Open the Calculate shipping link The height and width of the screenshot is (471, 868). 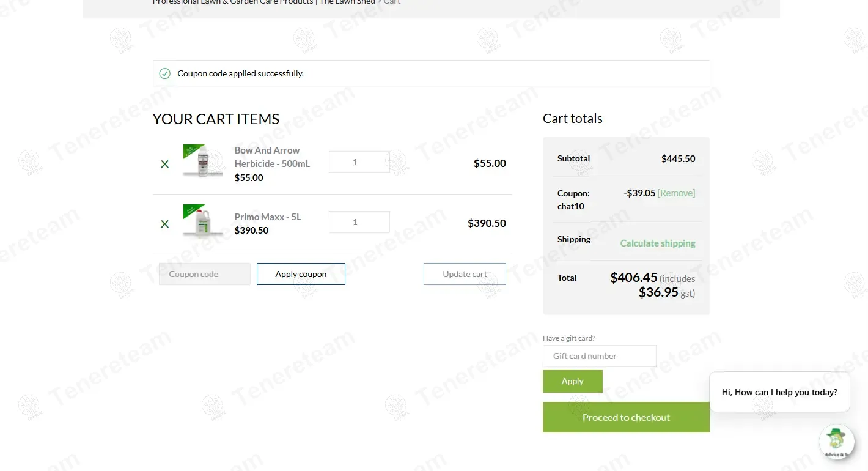pos(658,243)
